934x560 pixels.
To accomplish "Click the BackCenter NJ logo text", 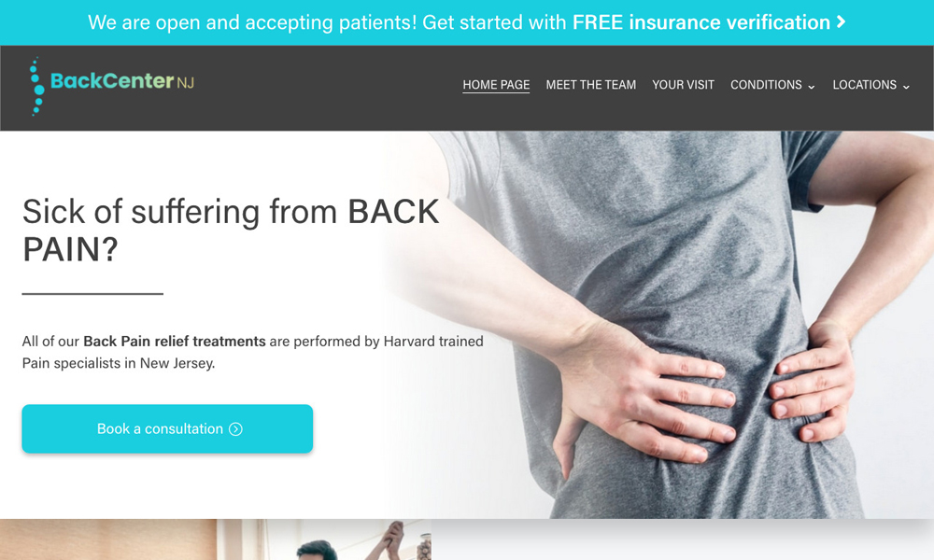I will (x=122, y=81).
